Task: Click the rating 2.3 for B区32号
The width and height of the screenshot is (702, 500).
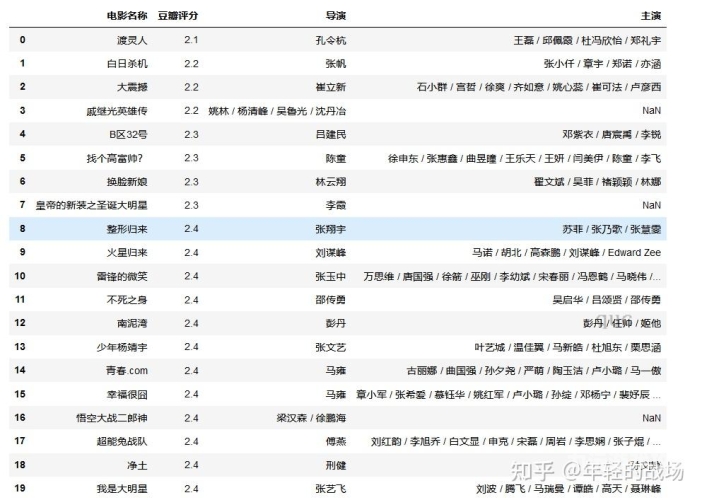Action: [191, 134]
